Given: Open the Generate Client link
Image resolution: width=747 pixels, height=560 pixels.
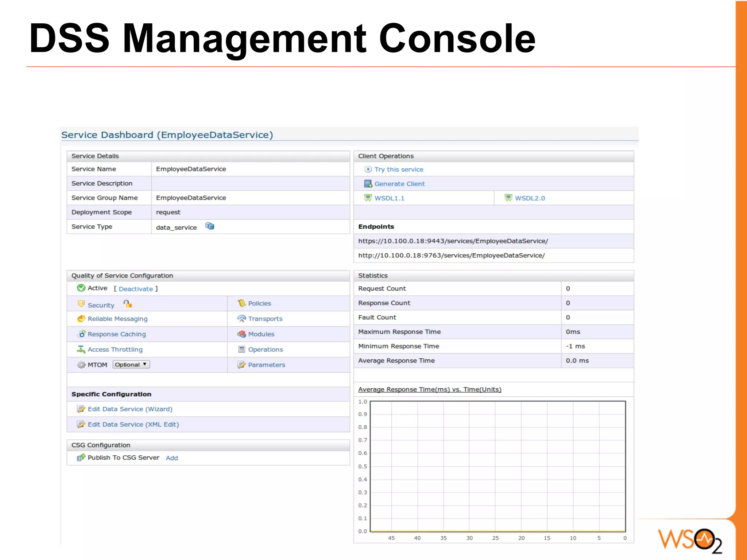Looking at the screenshot, I should click(x=399, y=184).
